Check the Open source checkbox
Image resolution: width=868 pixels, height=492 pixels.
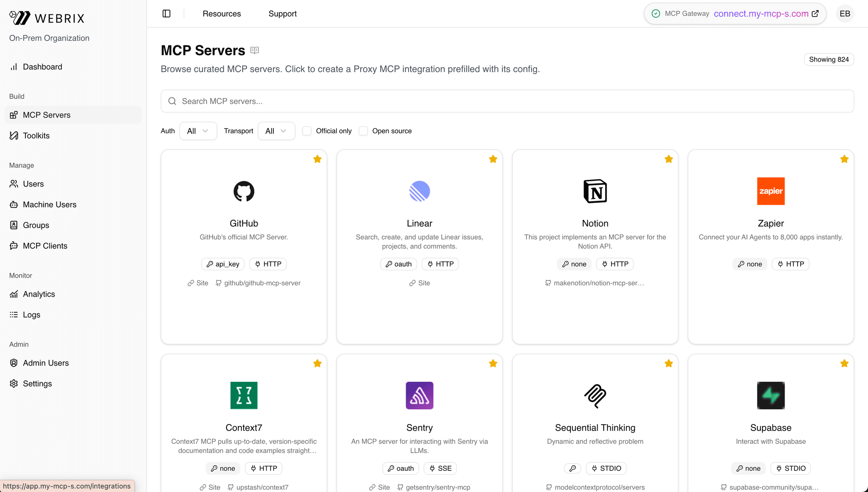363,131
